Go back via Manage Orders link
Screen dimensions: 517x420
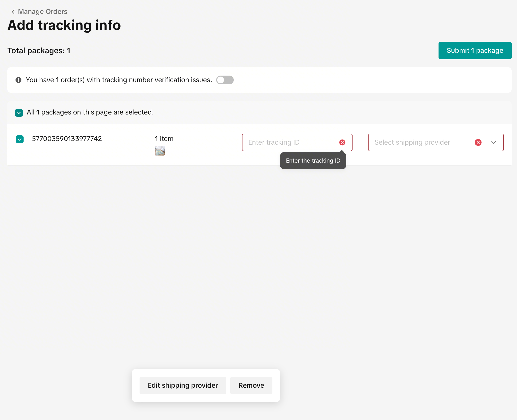pos(43,12)
